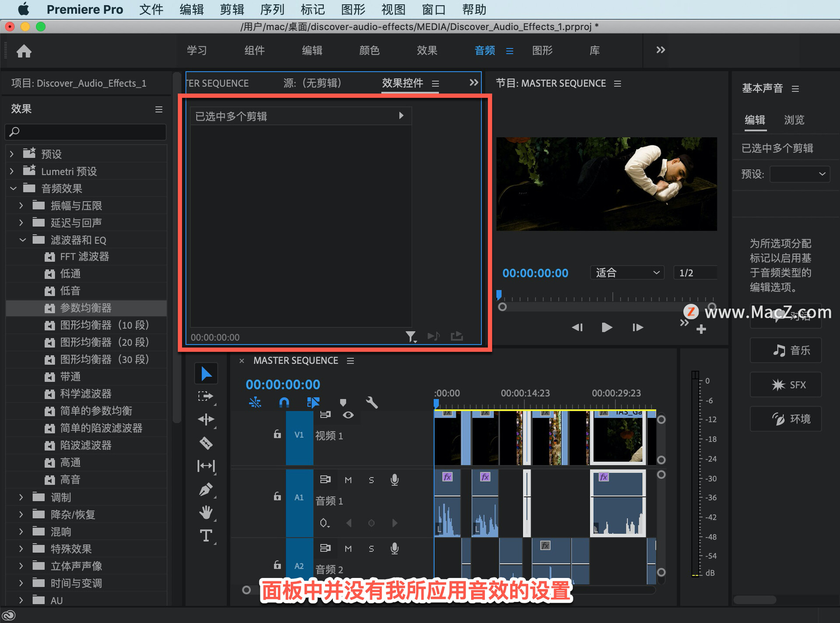The image size is (840, 623).
Task: Open the Effects panel menu icon
Action: pos(159,109)
